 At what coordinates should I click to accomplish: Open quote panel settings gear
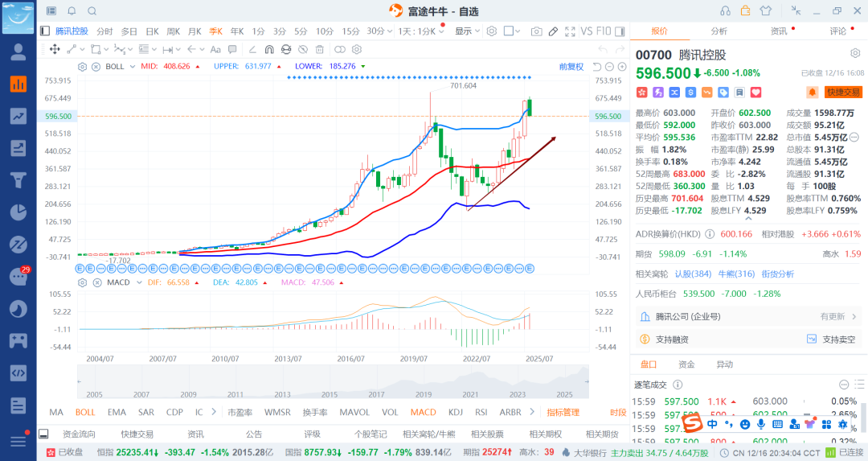coord(855,53)
